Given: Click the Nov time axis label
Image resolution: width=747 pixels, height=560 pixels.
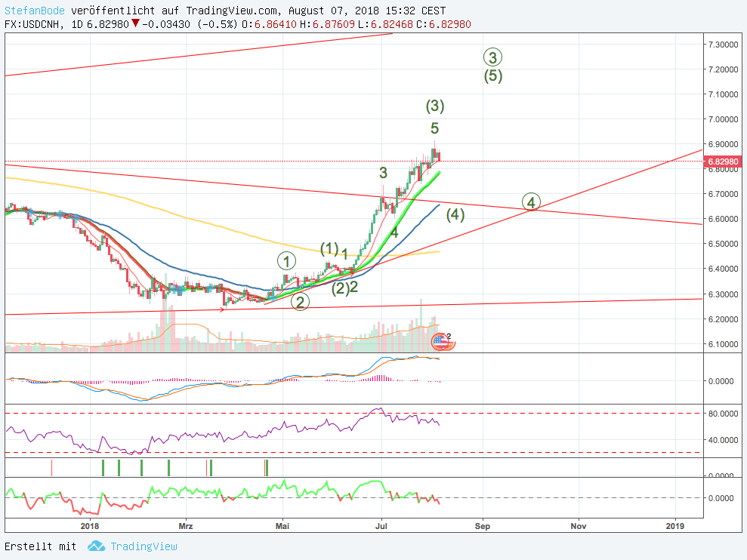Looking at the screenshot, I should tap(579, 526).
